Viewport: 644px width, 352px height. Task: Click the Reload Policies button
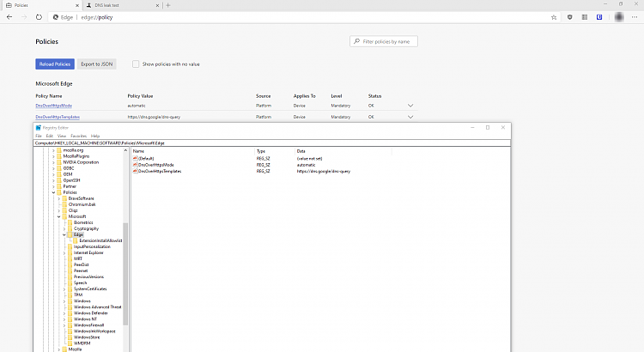click(x=55, y=64)
